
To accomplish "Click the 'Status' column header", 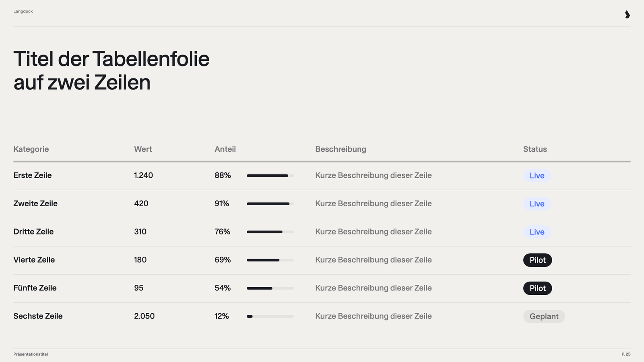I will [x=535, y=149].
